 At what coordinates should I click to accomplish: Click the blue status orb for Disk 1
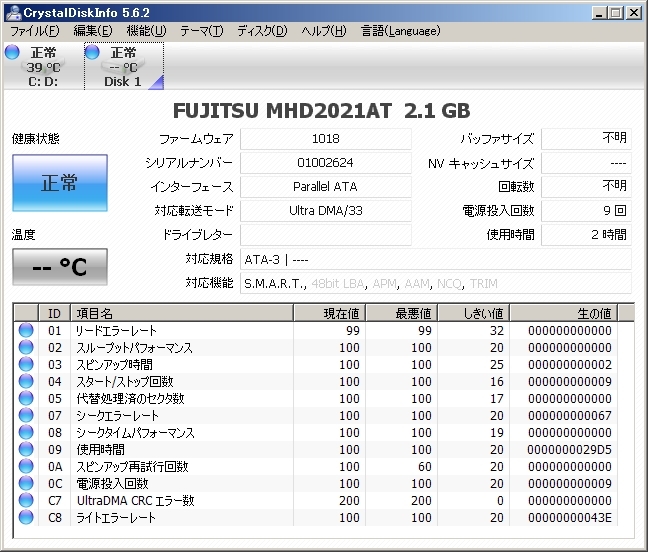coord(93,52)
